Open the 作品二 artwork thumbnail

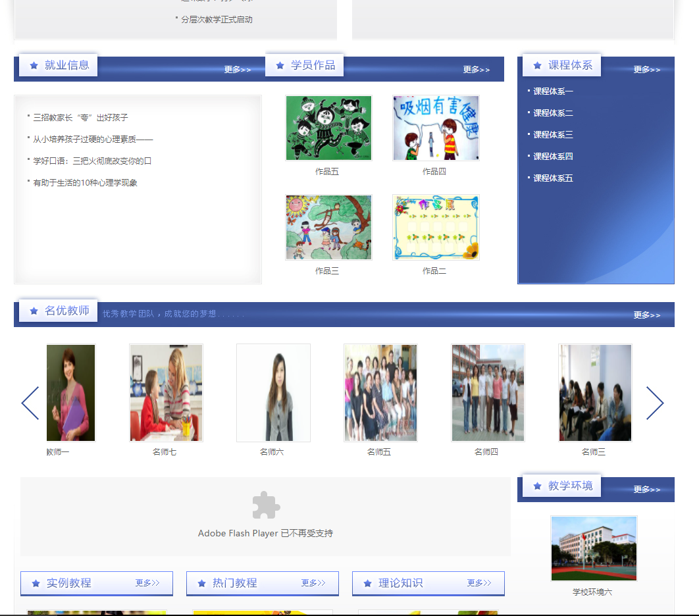(x=436, y=227)
